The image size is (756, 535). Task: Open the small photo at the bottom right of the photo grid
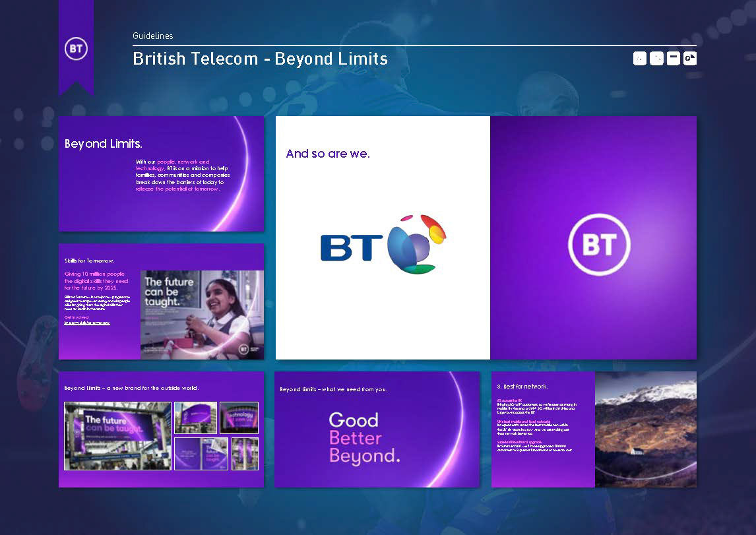pos(245,454)
